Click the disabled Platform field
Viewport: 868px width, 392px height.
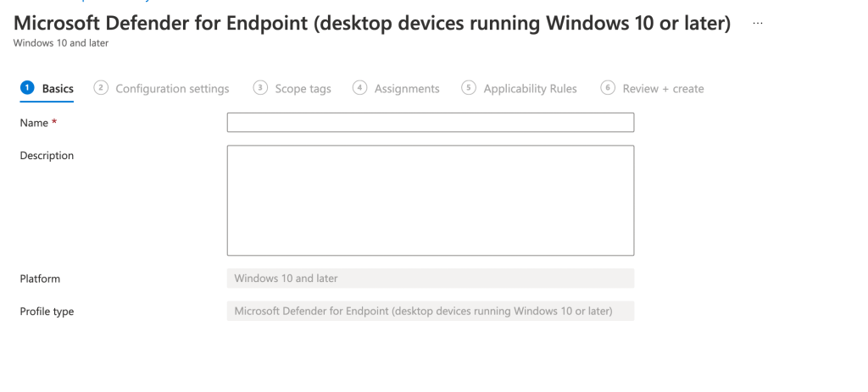[x=430, y=279]
